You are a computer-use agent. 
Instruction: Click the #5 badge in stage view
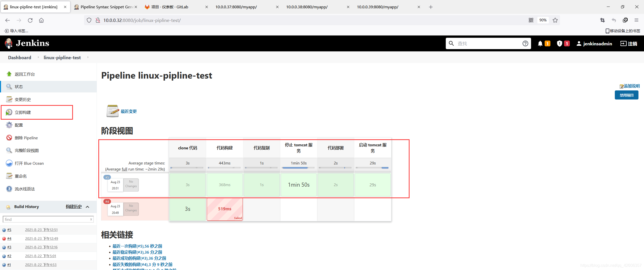[x=107, y=177]
